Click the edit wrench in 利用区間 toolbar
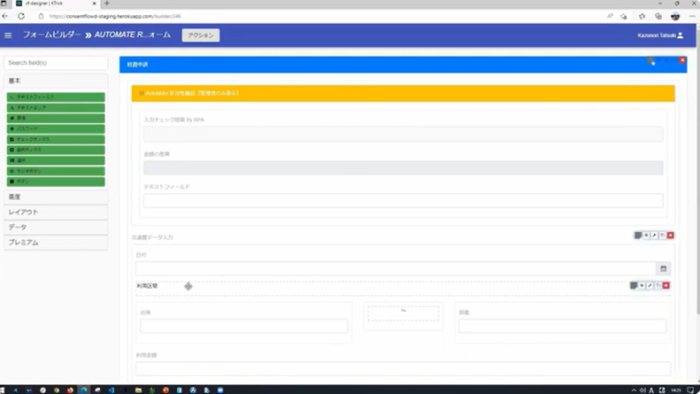 pyautogui.click(x=650, y=285)
